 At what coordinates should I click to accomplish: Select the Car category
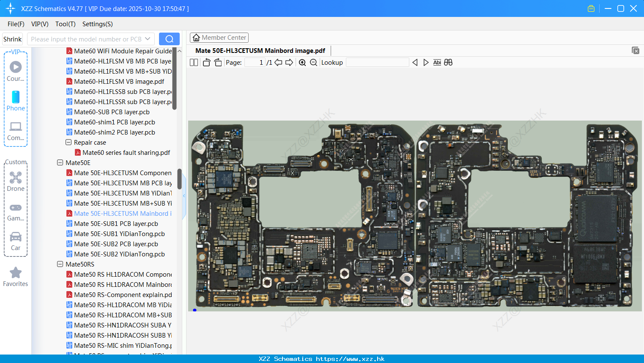[x=16, y=241]
